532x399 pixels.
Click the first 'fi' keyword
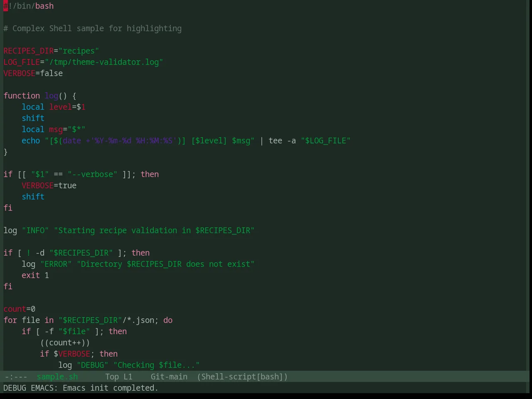(x=8, y=208)
